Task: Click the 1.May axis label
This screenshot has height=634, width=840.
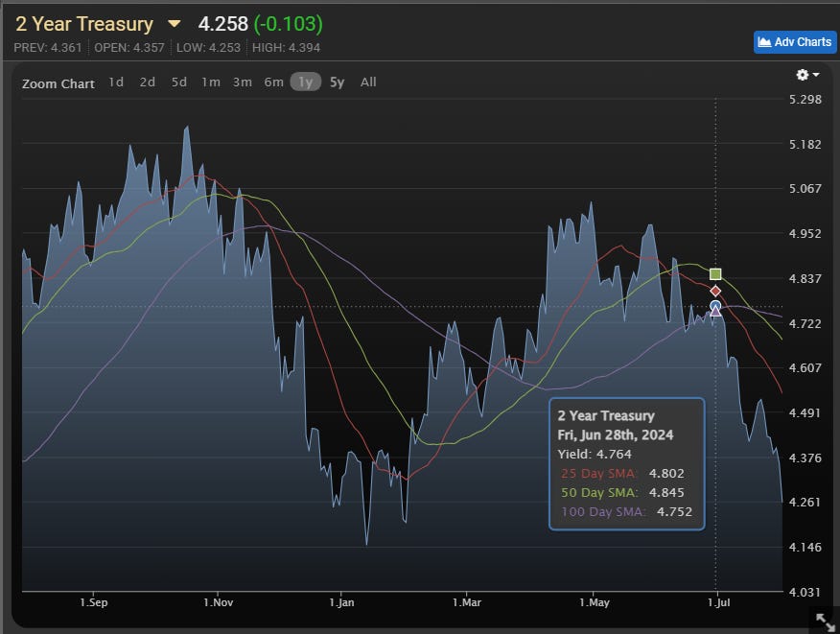Action: point(595,602)
